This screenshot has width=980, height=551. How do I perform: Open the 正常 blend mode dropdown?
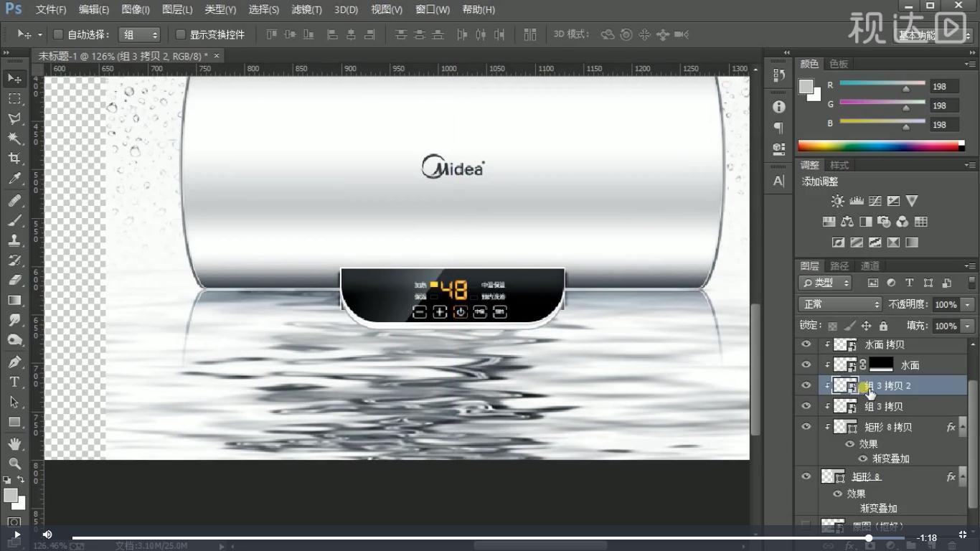click(839, 304)
